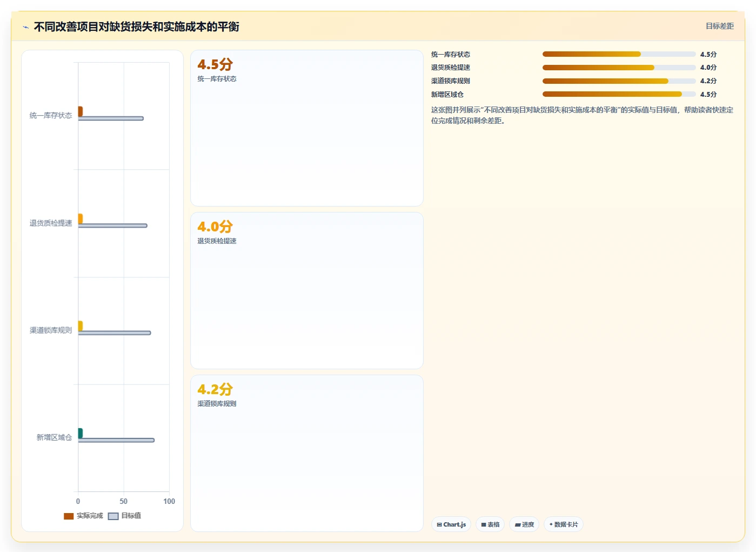The image size is (756, 552).
Task: Click the green 新增区域仓 actual bar
Action: (81, 433)
